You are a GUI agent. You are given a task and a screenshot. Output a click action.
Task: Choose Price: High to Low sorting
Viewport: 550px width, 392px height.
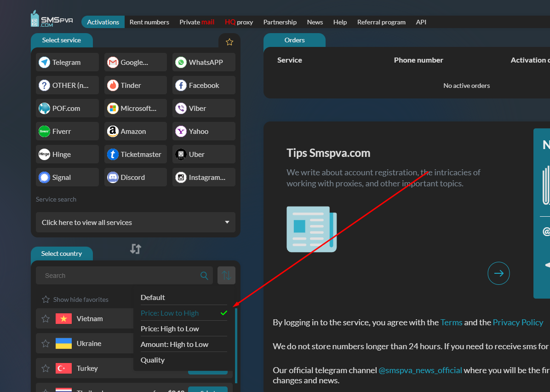pos(184,329)
